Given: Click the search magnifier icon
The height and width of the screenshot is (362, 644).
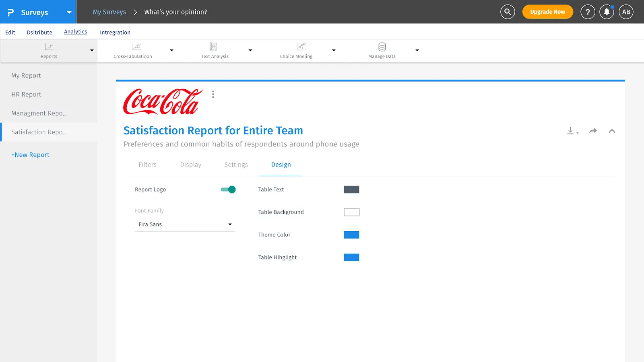Looking at the screenshot, I should 508,12.
